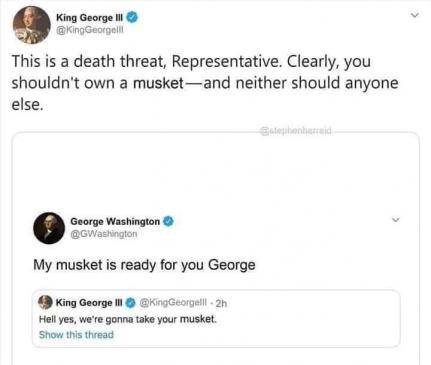
Task: Open the Show this thread link
Action: [x=76, y=334]
